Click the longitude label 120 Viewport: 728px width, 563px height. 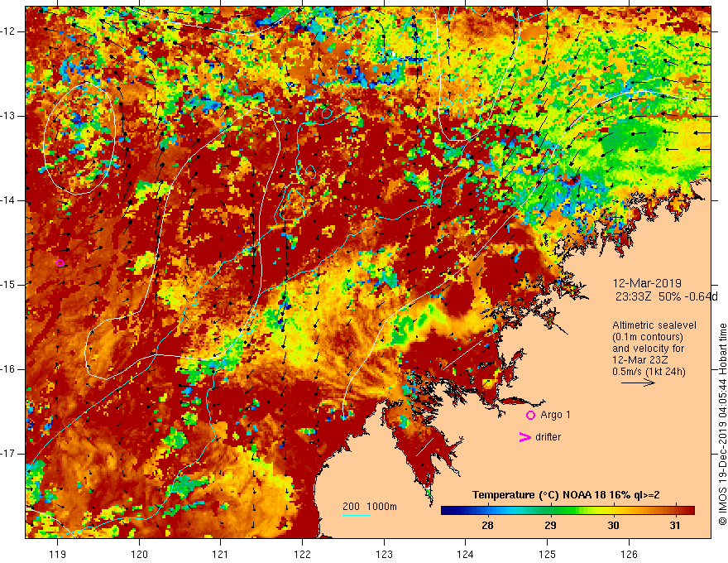click(x=139, y=554)
